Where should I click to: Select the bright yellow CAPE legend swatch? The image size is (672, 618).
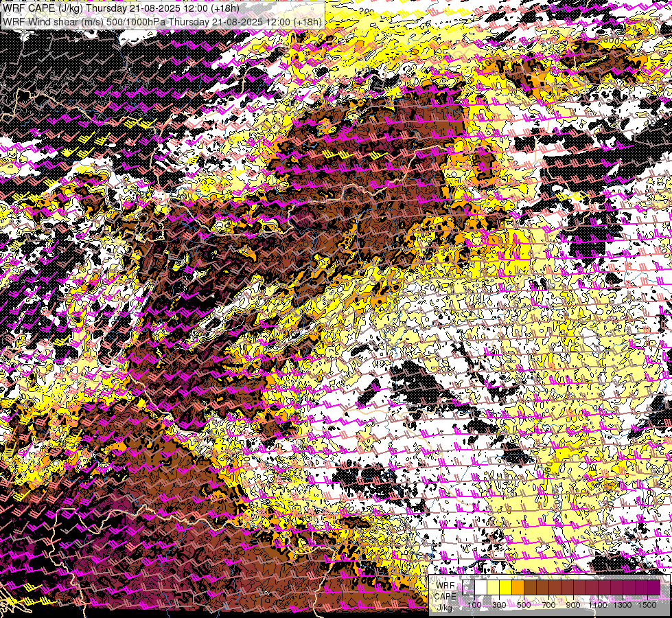point(505,587)
